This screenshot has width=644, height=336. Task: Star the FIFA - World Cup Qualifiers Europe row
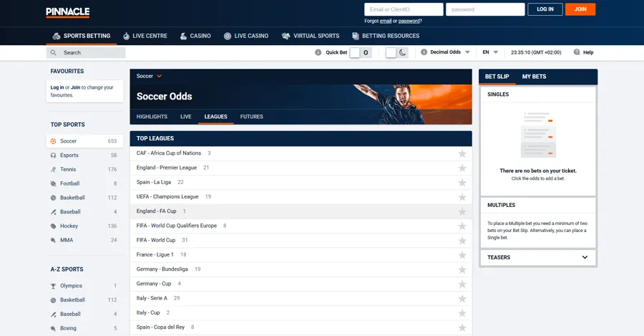point(462,226)
